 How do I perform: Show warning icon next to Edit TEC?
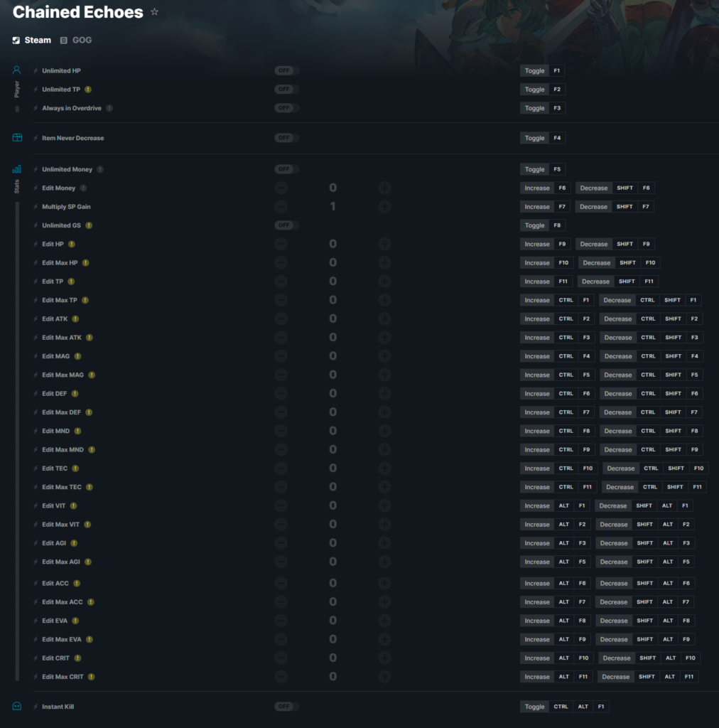[x=75, y=469]
